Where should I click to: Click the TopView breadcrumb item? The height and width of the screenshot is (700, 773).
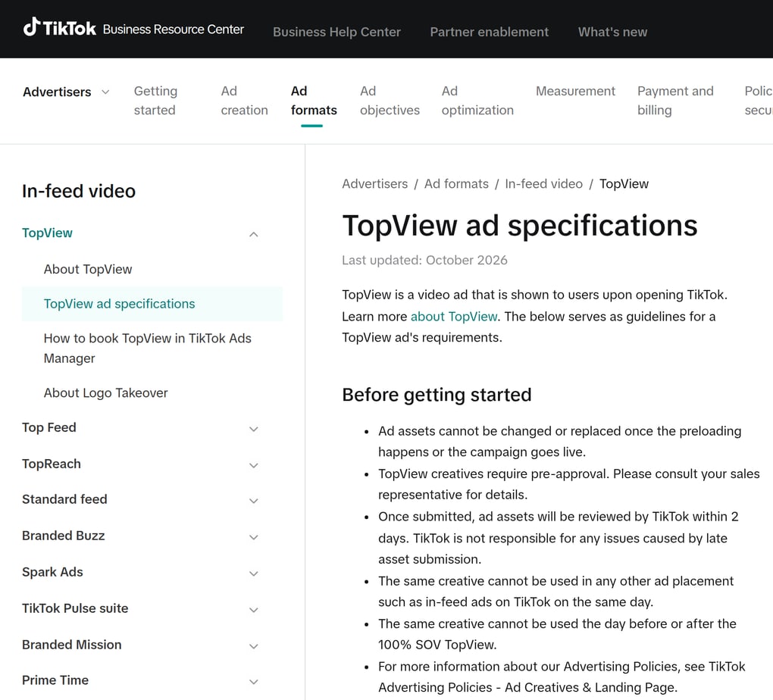624,184
